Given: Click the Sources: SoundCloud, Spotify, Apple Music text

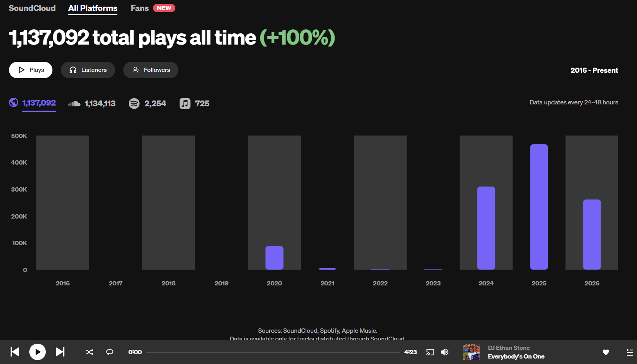Looking at the screenshot, I should 318,331.
